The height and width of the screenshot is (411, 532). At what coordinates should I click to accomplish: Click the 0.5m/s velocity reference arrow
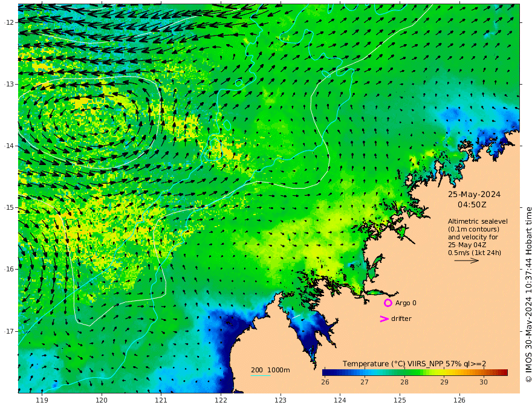[x=467, y=261]
